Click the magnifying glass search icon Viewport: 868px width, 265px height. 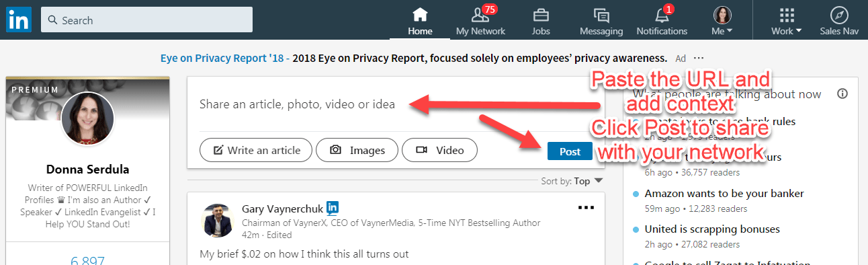point(53,20)
